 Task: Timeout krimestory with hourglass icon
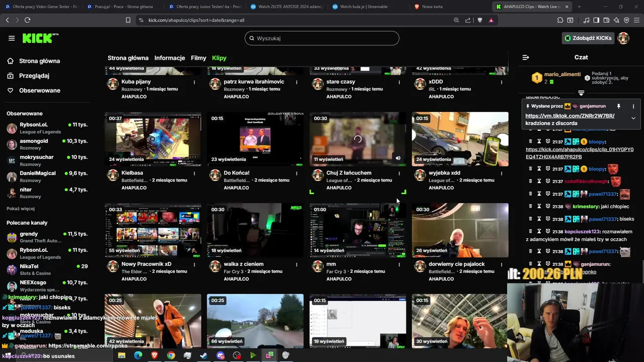coord(539,207)
